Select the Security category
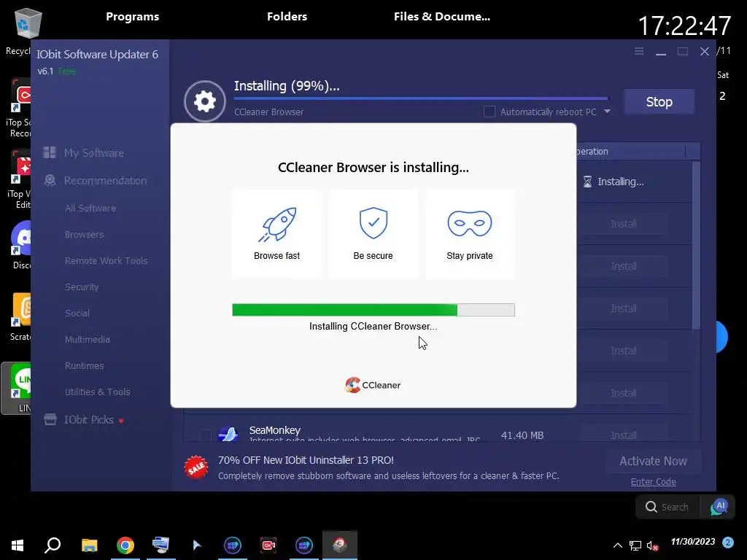747x560 pixels. pos(82,287)
